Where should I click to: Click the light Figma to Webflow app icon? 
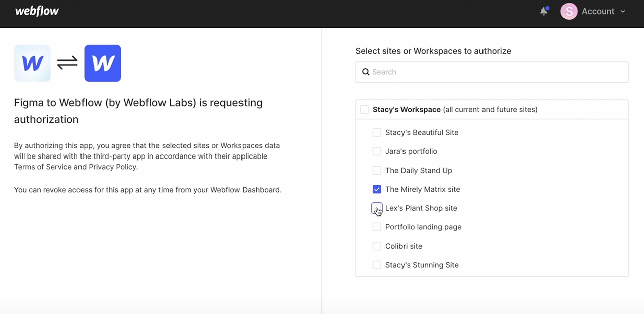32,63
